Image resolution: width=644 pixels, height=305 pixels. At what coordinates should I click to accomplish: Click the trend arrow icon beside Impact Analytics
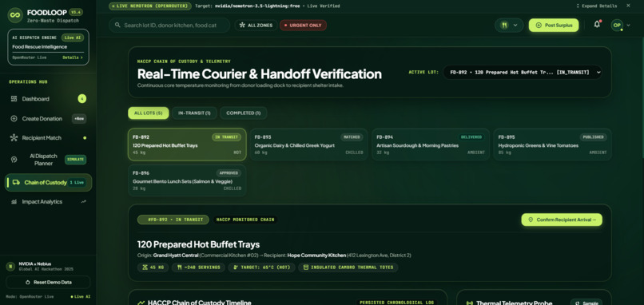tap(84, 202)
